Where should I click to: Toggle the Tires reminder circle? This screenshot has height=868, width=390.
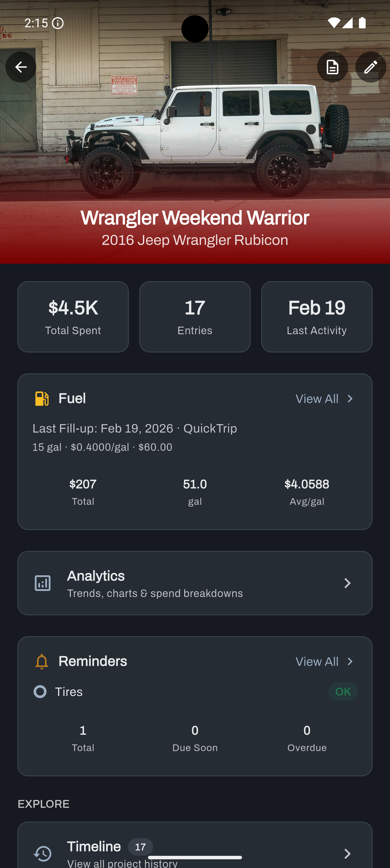point(40,692)
